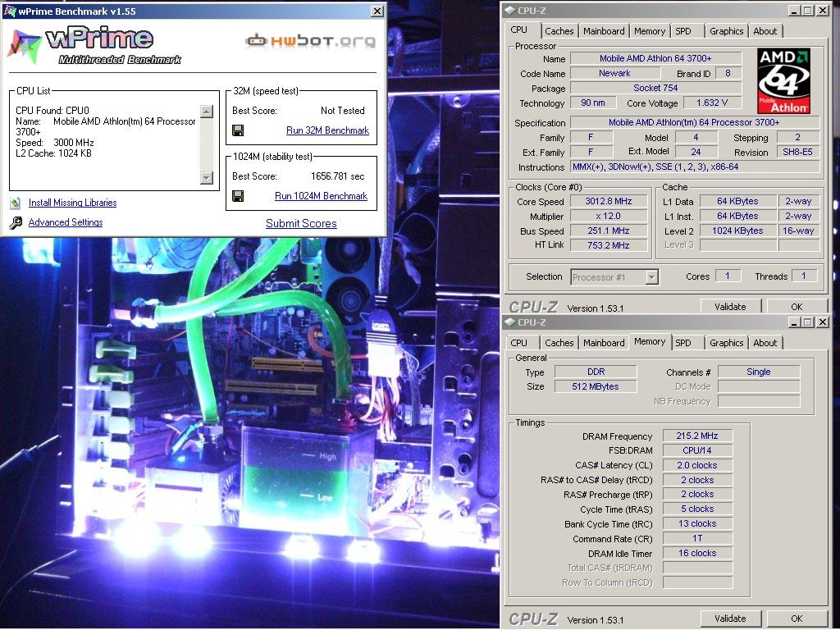The image size is (840, 630).
Task: Click the AMD Athlon 64 logo
Action: pyautogui.click(x=783, y=81)
